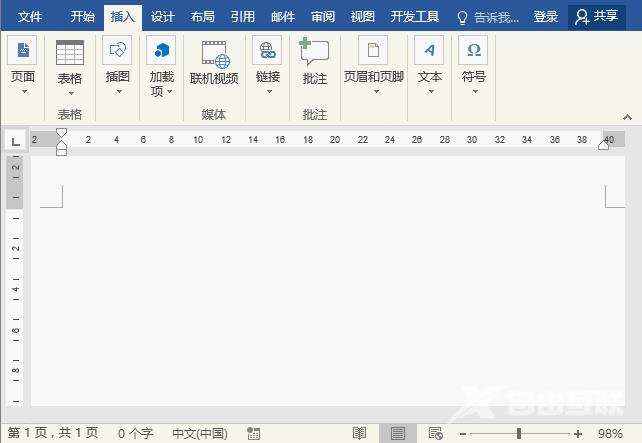Click the 加载项 (Add-ins) icon
642x443 pixels.
pyautogui.click(x=161, y=51)
